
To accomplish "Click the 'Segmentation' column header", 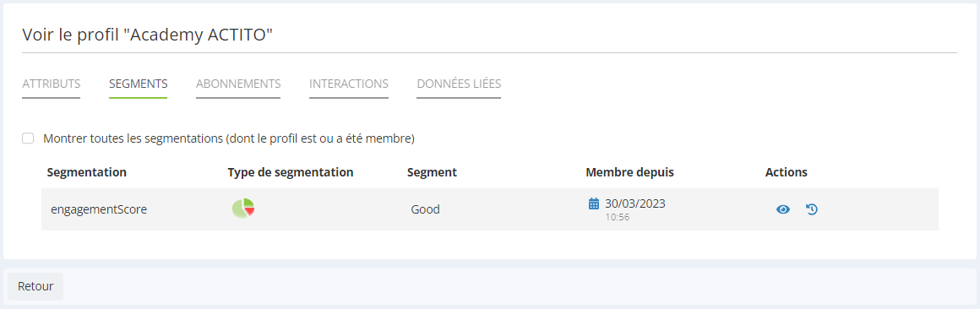I will coord(87,172).
